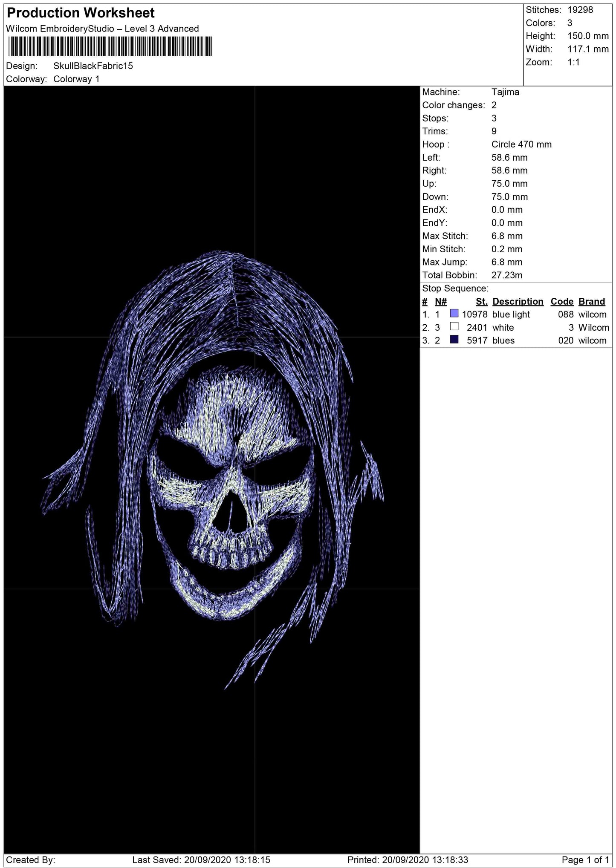The height and width of the screenshot is (868, 616).
Task: Click the blue light color swatch
Action: pyautogui.click(x=454, y=314)
